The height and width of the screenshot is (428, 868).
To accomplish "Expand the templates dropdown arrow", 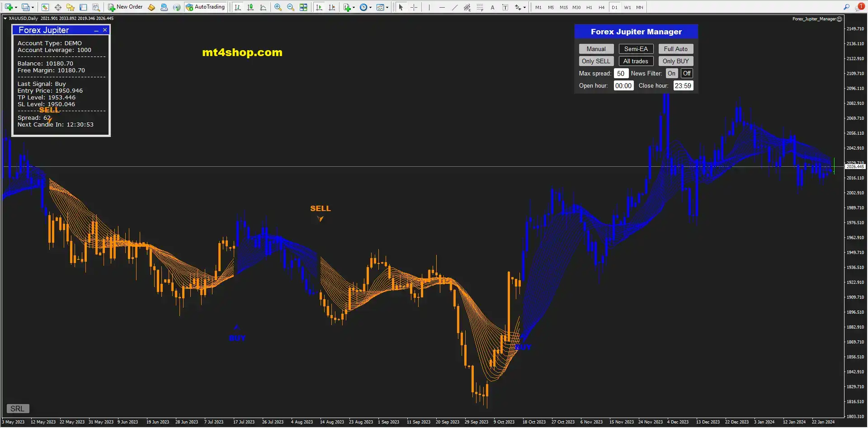I will pos(387,7).
